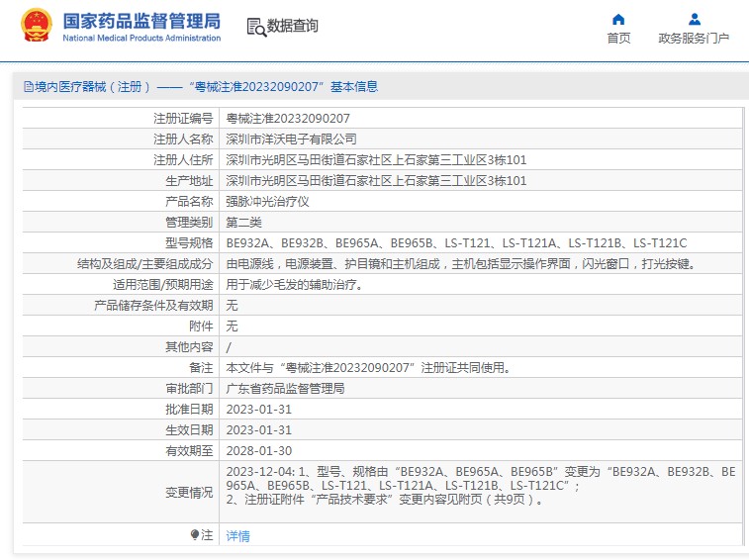Click the National Medical Products Administration subtitle
Image resolution: width=749 pixels, height=560 pixels.
click(141, 38)
